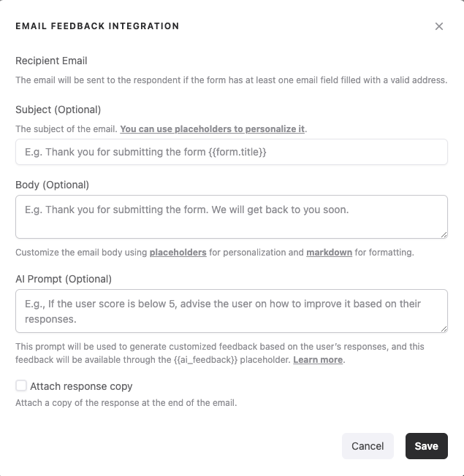Focus the Body text area

231,216
